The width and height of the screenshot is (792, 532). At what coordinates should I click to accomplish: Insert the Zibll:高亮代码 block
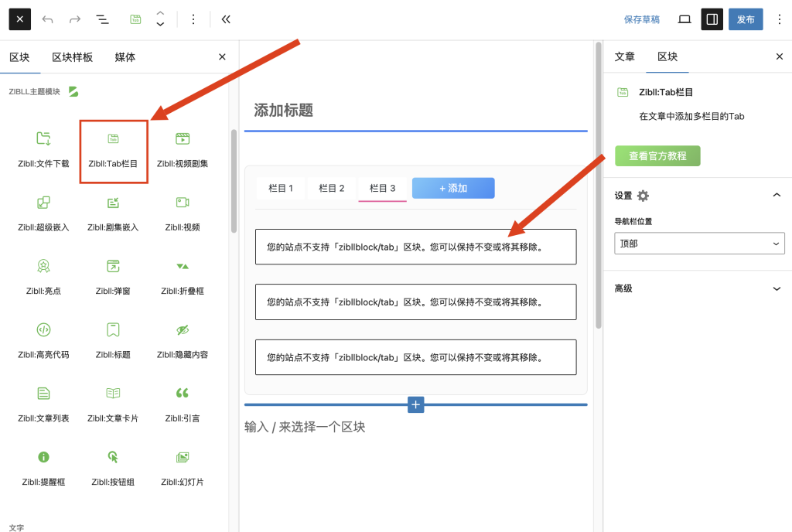click(43, 341)
